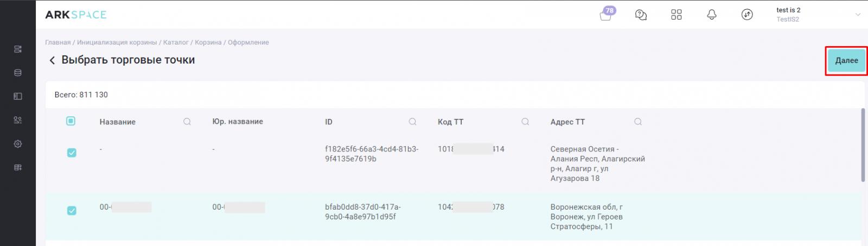Screen dimensions: 868x246
Task: Search by Название column magnifier
Action: pos(187,122)
